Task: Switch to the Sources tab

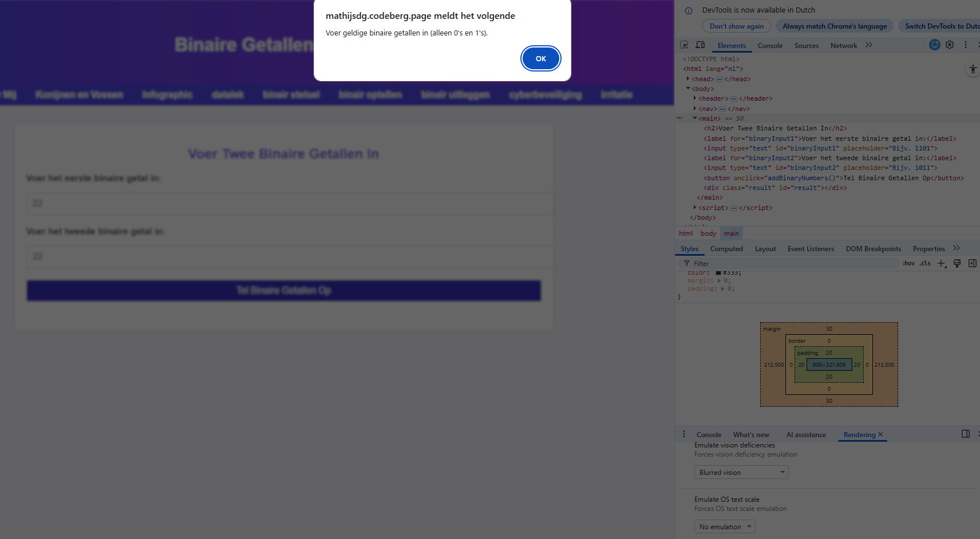Action: [x=806, y=45]
